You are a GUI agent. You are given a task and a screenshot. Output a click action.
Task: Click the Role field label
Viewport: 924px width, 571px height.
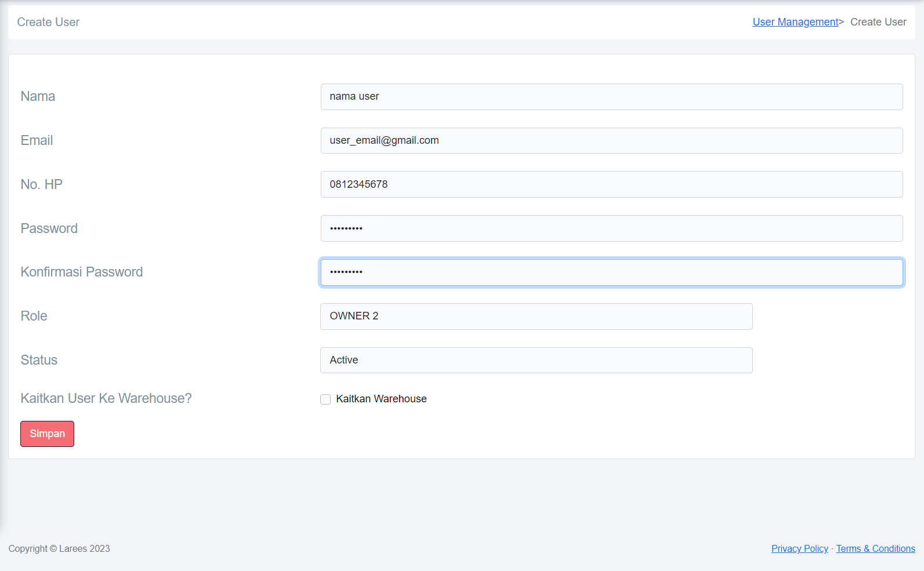coord(34,316)
